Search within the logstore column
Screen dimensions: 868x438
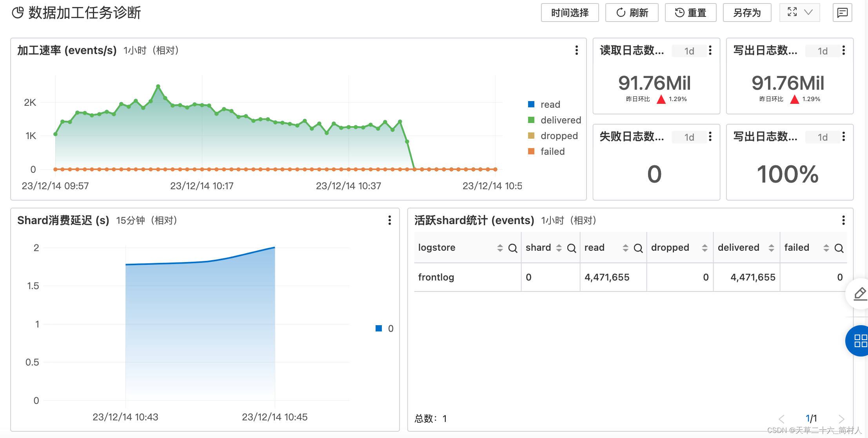tap(513, 248)
